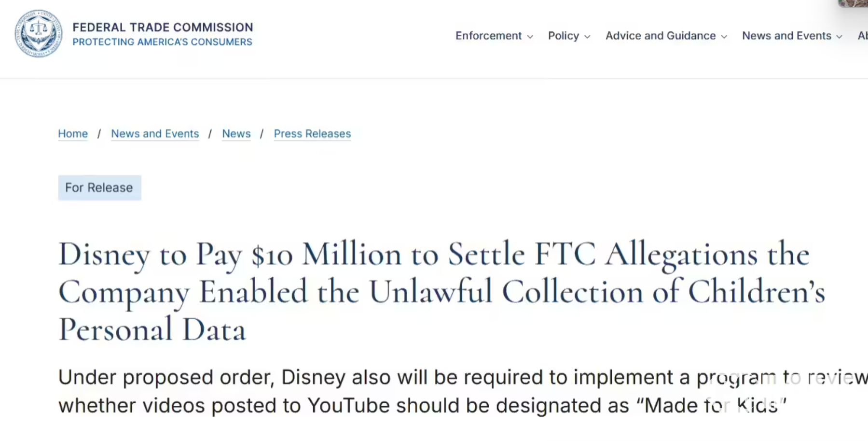Viewport: 868px width, 441px height.
Task: Click the For Release tag
Action: (x=99, y=187)
